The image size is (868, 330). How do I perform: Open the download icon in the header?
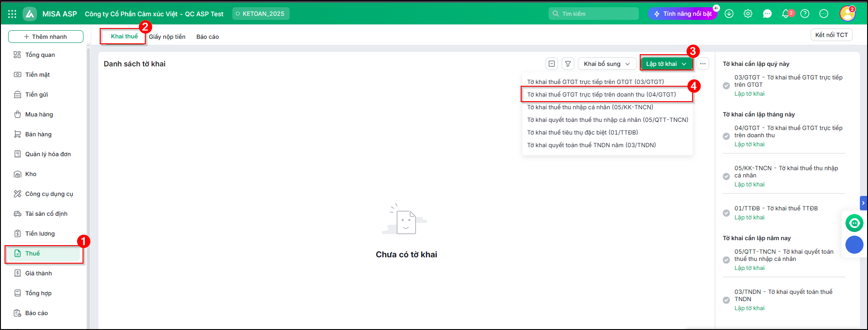coord(729,14)
